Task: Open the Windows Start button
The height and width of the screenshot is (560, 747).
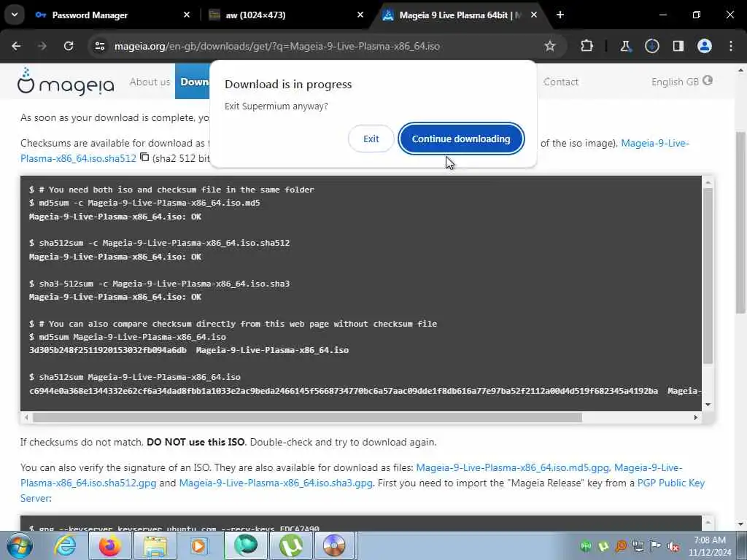Action: pos(19,545)
